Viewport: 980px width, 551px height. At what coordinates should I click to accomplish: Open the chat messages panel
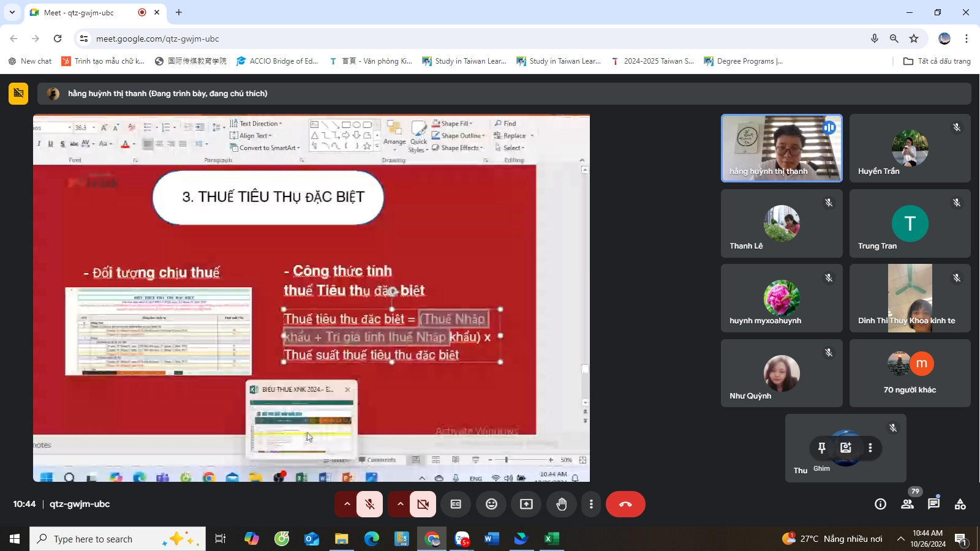pos(933,504)
